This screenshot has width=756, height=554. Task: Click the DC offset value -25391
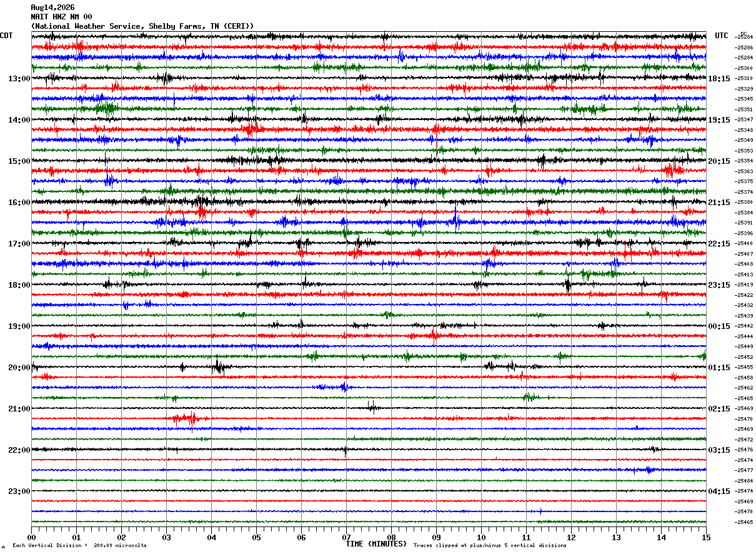click(744, 223)
